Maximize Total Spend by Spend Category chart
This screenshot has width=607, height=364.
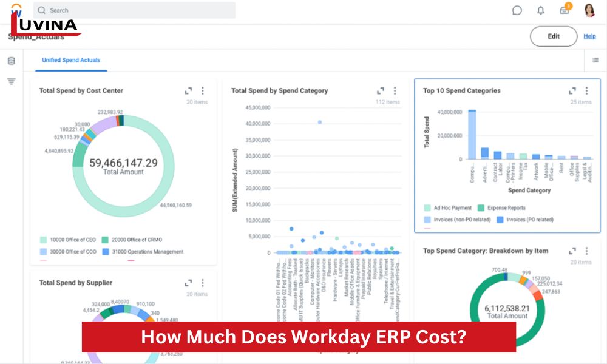[x=381, y=91]
